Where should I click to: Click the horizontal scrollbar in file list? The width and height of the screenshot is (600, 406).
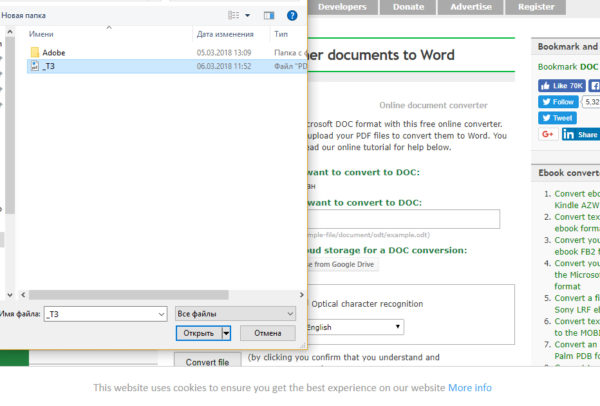tap(129, 295)
